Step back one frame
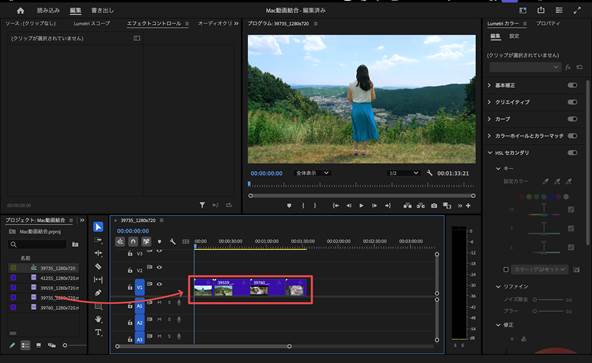Viewport: 592px width, 363px height. point(349,205)
